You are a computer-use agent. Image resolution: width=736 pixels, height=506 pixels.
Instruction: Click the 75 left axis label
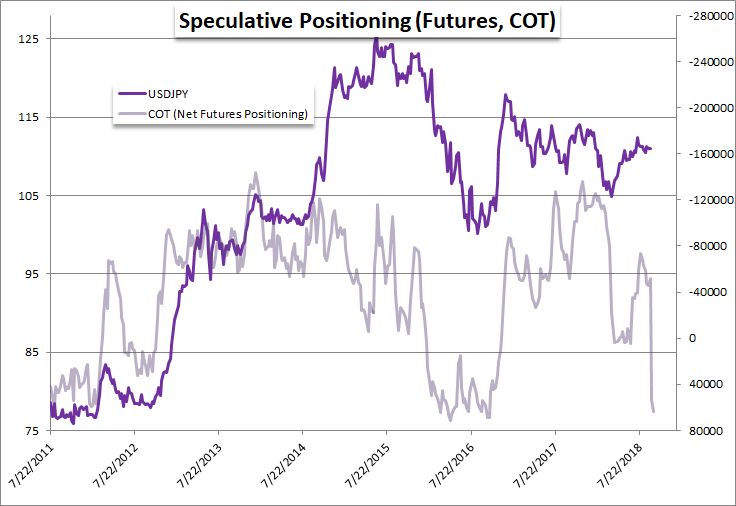click(x=31, y=431)
